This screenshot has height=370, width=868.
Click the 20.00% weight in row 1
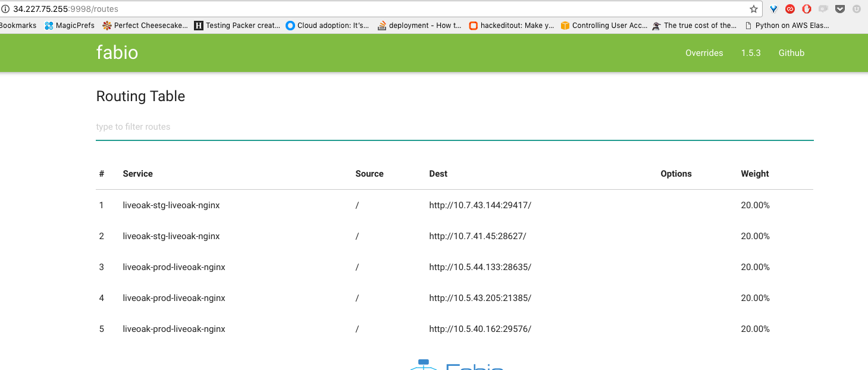(x=755, y=205)
